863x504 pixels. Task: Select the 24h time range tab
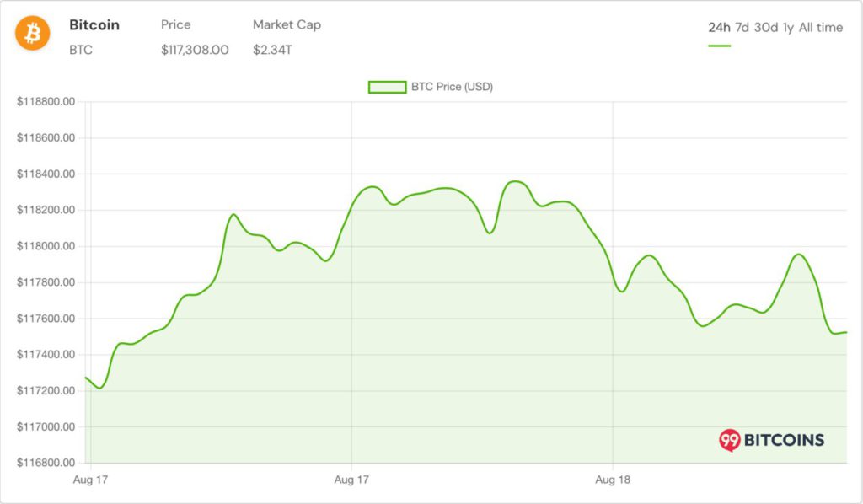719,27
